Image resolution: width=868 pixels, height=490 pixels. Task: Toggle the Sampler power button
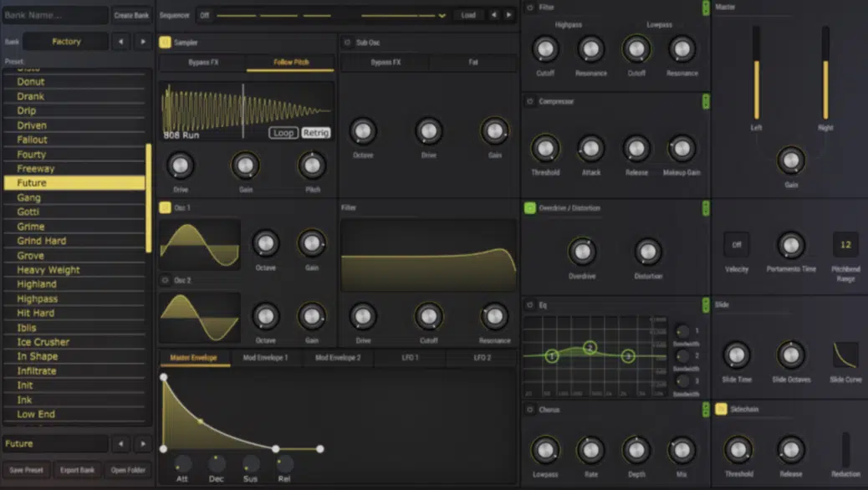point(165,42)
